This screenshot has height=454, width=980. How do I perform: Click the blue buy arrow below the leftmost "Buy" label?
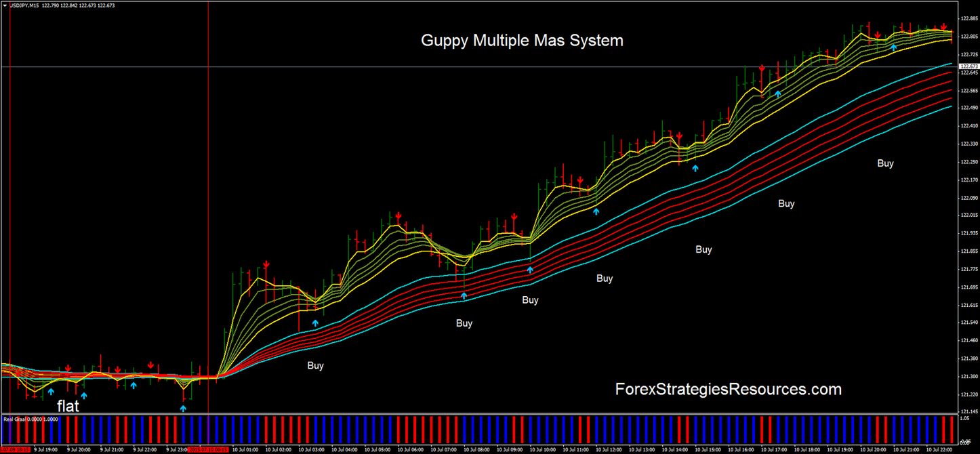tap(315, 323)
